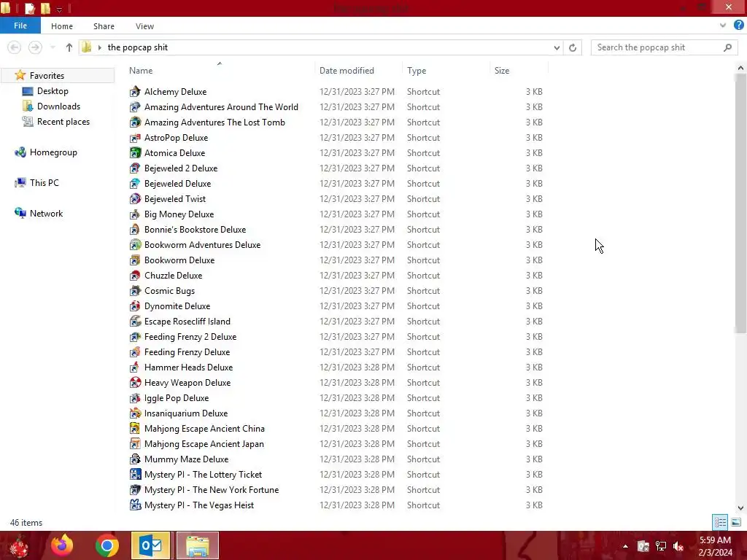Select the AstroPop Deluxe icon
Screen dimensions: 747x560
click(135, 138)
